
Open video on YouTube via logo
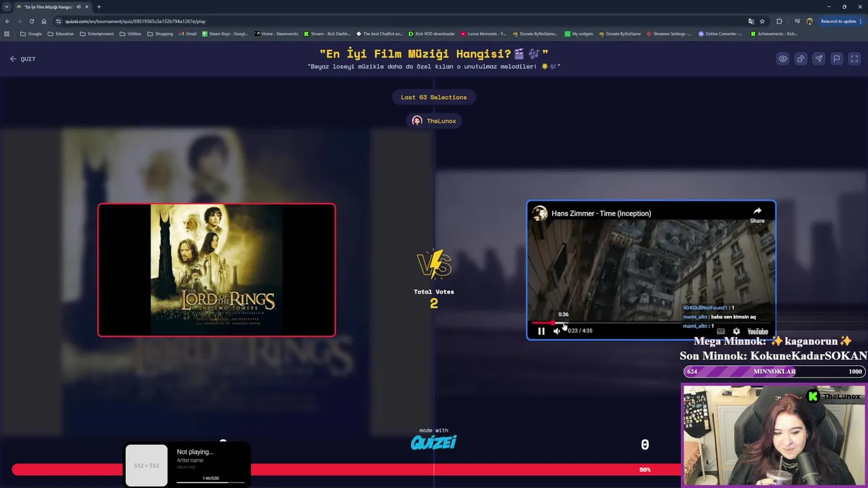tap(757, 331)
